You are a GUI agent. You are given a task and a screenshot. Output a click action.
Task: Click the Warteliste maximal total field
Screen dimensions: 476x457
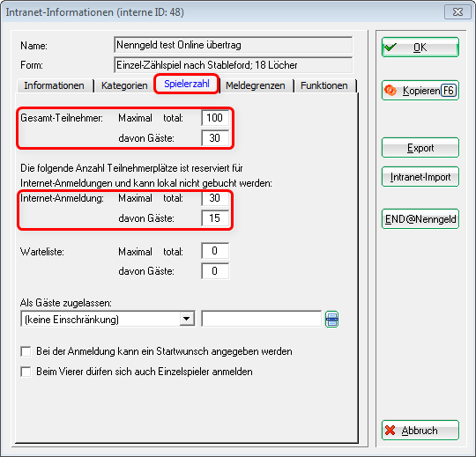215,251
